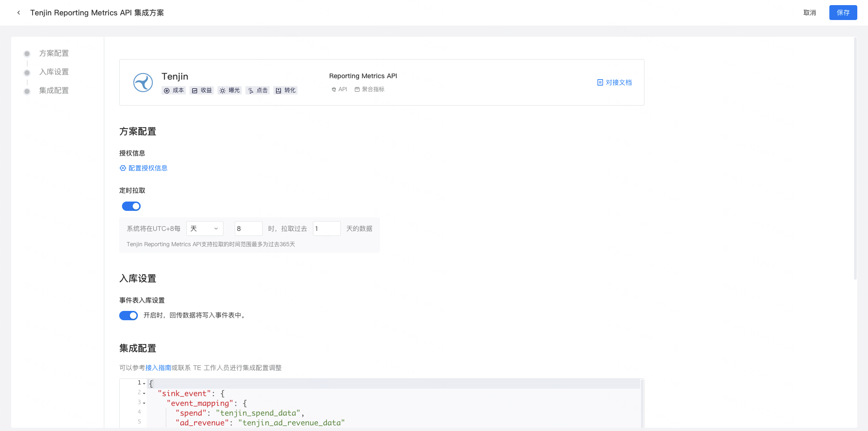Click the 点击 click tag icon

(x=251, y=90)
